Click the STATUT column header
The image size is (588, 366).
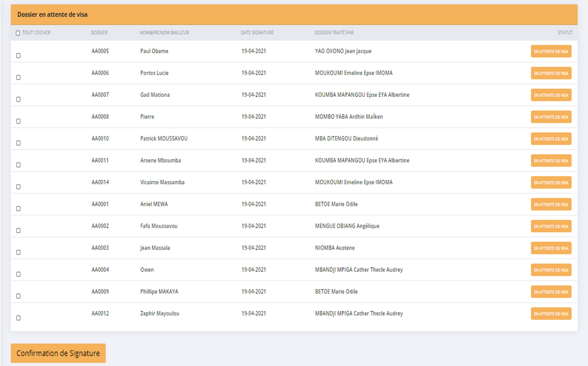pos(565,33)
